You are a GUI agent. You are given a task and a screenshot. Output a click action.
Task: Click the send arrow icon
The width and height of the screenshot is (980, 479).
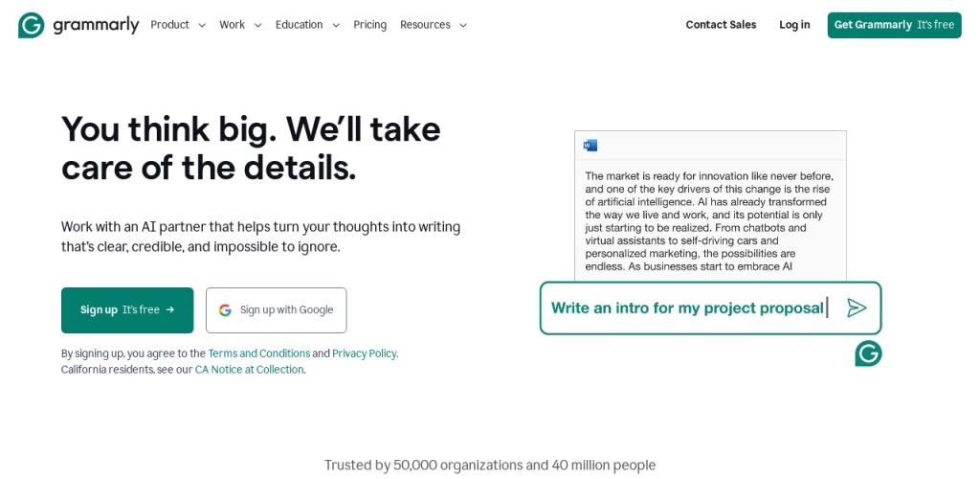point(857,308)
